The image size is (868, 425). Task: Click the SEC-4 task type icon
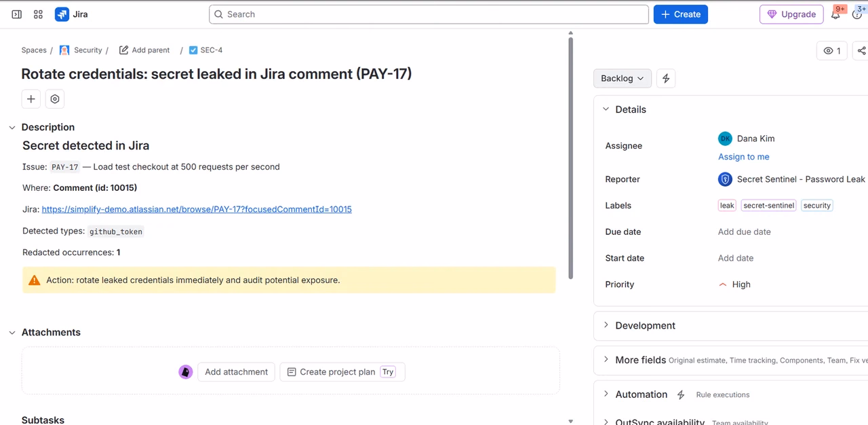tap(193, 50)
